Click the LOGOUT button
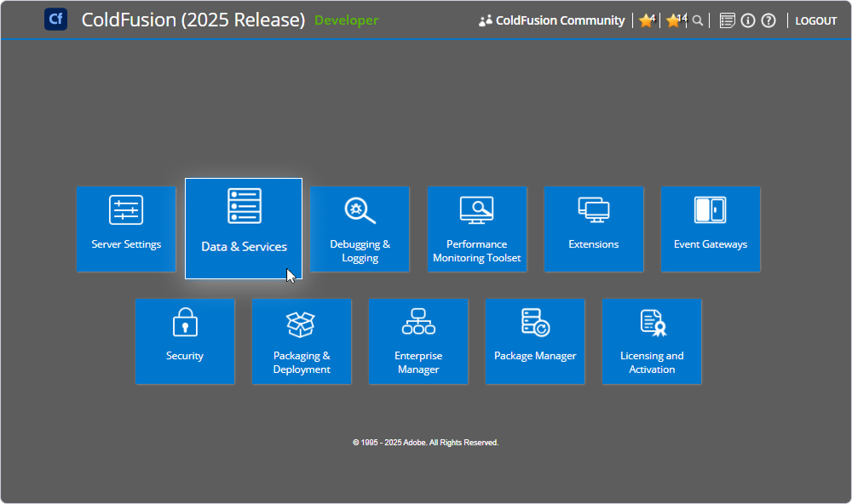852x504 pixels. tap(815, 20)
